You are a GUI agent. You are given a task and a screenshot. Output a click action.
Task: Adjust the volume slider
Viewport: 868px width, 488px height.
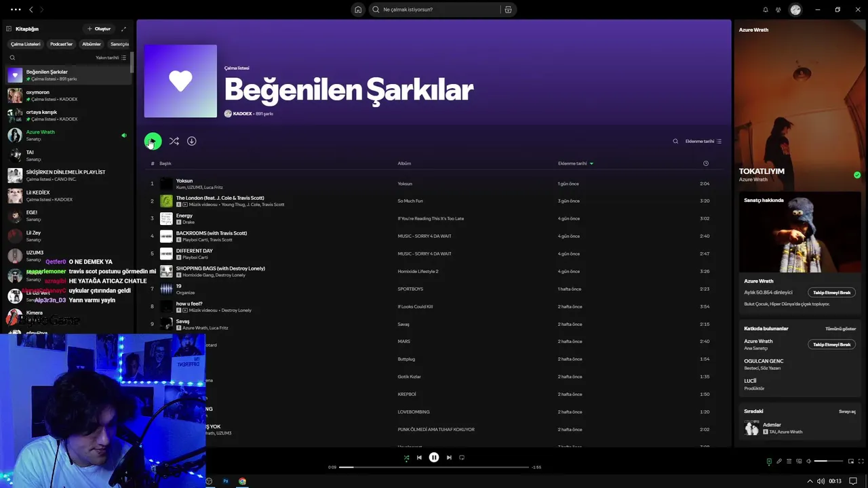click(829, 462)
